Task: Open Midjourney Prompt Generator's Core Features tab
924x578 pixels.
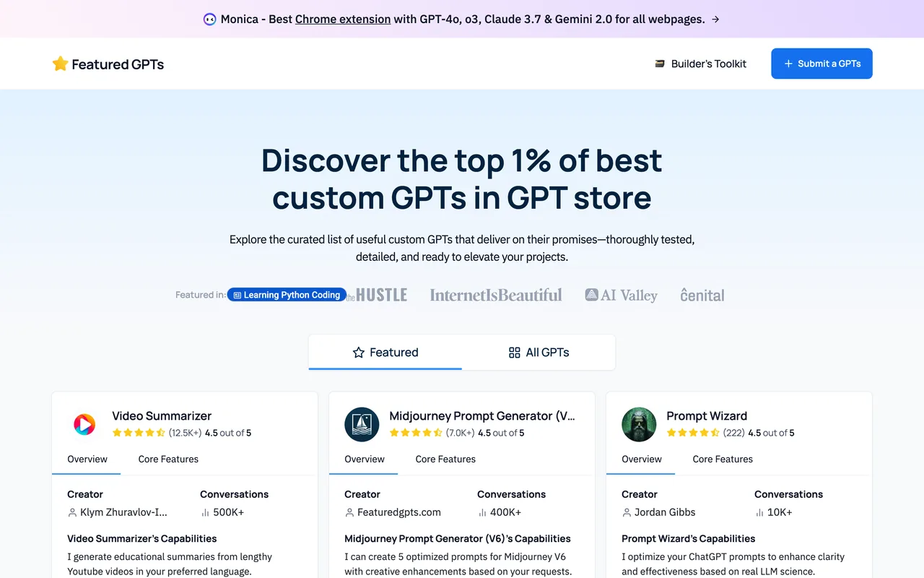Action: [445, 460]
